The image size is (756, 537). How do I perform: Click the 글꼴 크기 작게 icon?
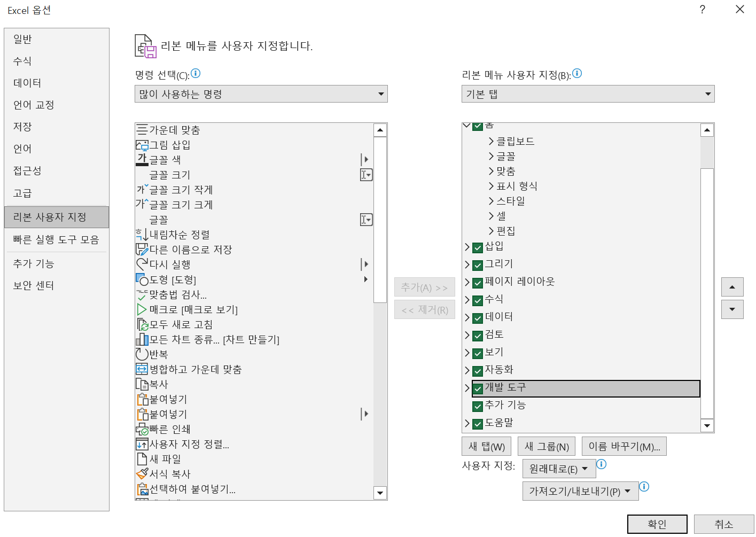142,190
